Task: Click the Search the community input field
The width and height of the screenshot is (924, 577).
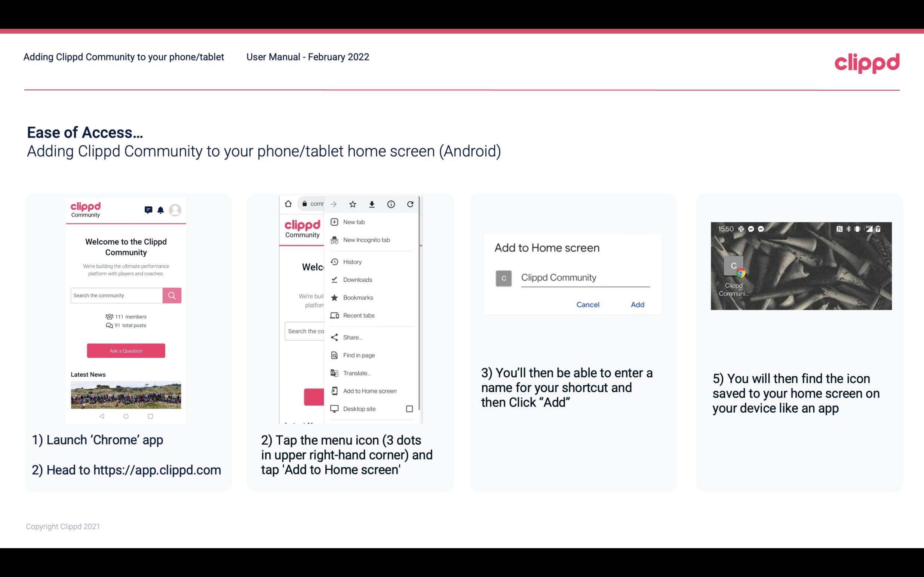Action: pos(116,295)
